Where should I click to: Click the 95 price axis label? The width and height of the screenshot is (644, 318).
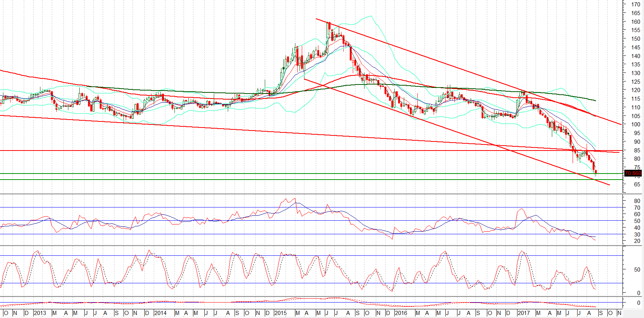(x=637, y=133)
